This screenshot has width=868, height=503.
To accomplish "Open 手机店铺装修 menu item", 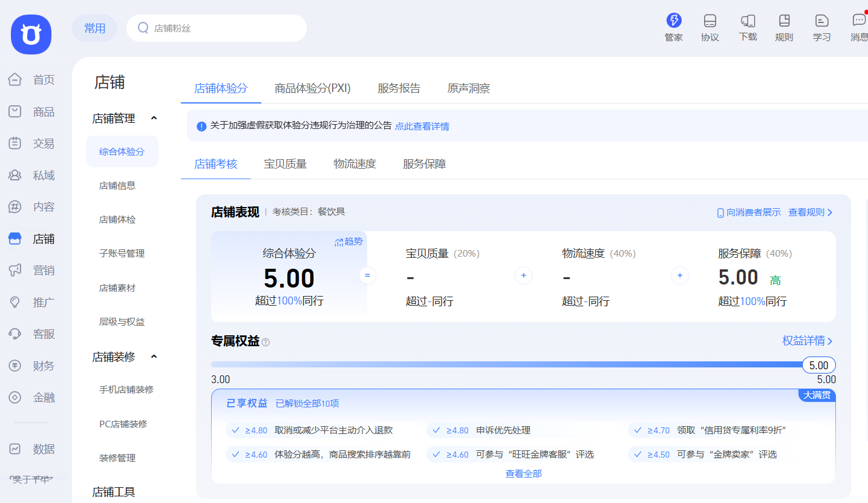I will coord(126,390).
